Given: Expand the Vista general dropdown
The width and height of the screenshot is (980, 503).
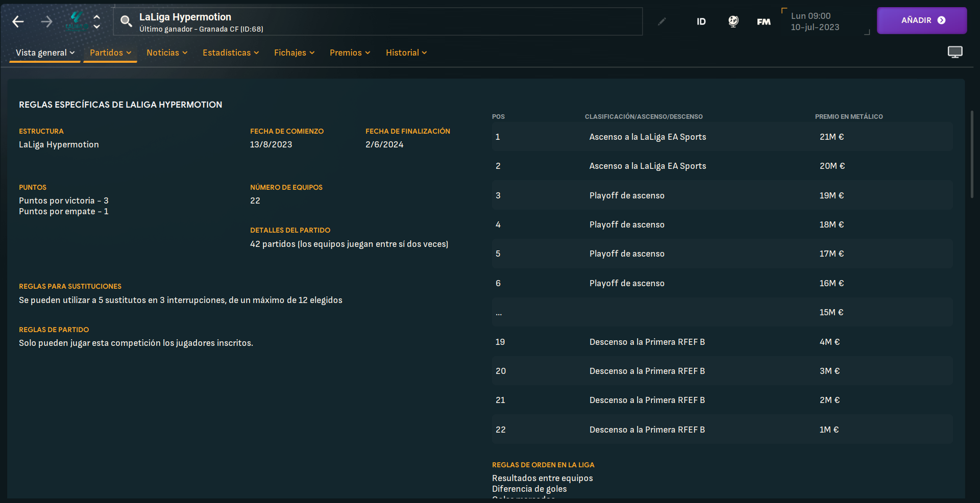Looking at the screenshot, I should point(45,53).
